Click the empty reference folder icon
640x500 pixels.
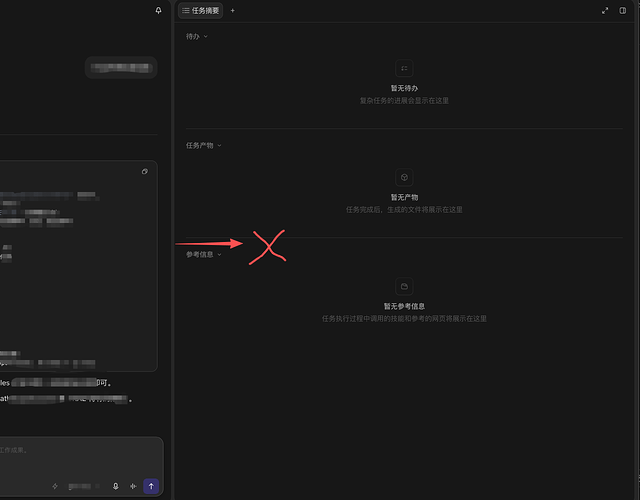(x=404, y=286)
